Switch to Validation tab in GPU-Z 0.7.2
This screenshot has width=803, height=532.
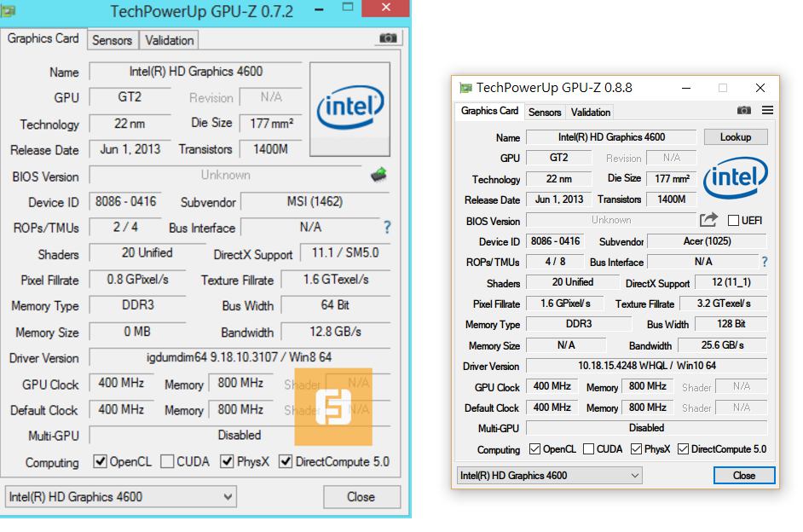coord(169,40)
